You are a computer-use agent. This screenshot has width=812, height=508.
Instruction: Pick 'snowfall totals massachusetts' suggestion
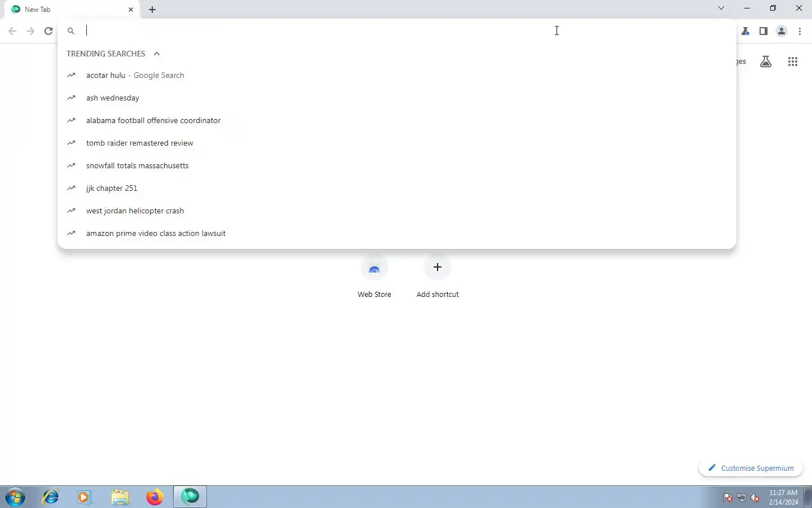[397, 165]
